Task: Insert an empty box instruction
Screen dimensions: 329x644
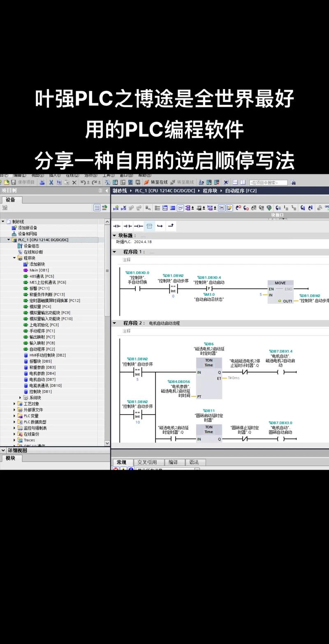Action: point(149,225)
